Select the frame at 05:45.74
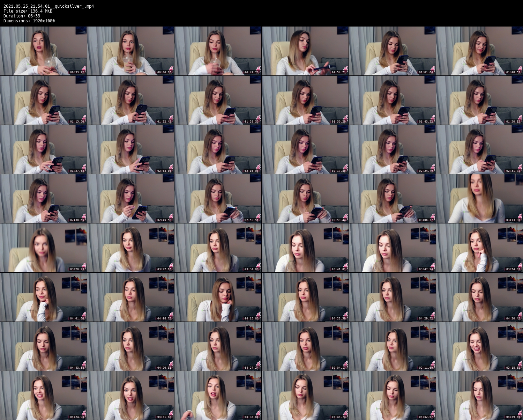Viewport: 523px width, 420px height. pyautogui.click(x=305, y=396)
